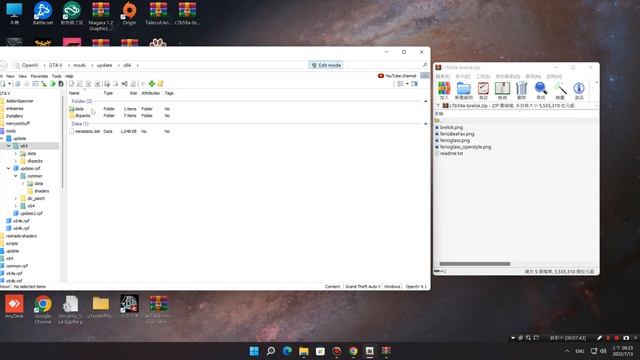
Task: Open the New menu in OpenIV
Action: click(x=11, y=76)
